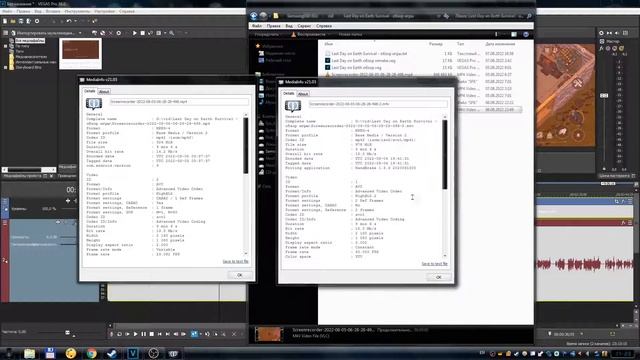
Task: Switch to the About tab in right MediaInfo
Action: (303, 94)
